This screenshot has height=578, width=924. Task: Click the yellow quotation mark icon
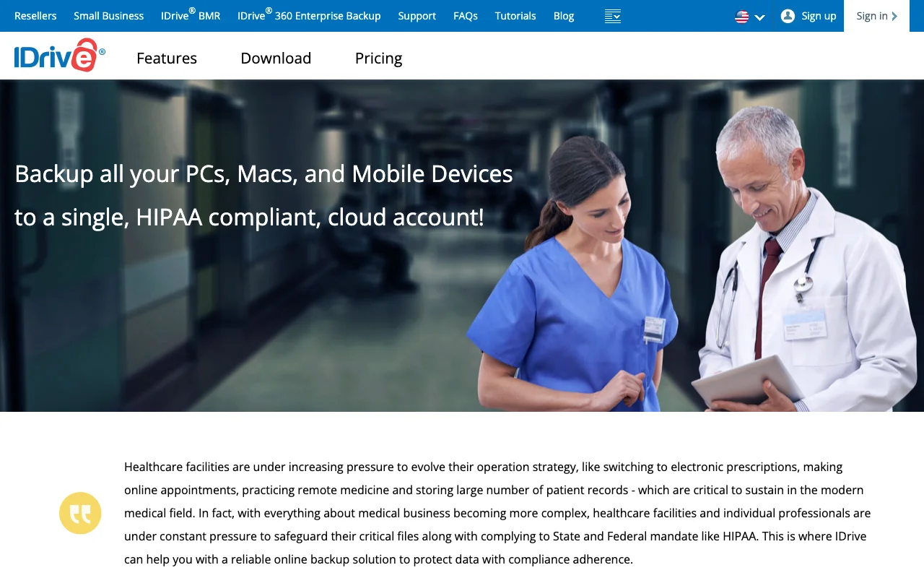pos(80,513)
